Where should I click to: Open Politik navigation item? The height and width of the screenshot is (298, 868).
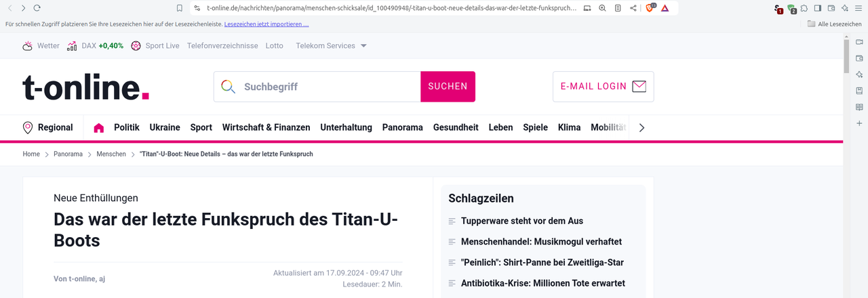click(x=127, y=127)
